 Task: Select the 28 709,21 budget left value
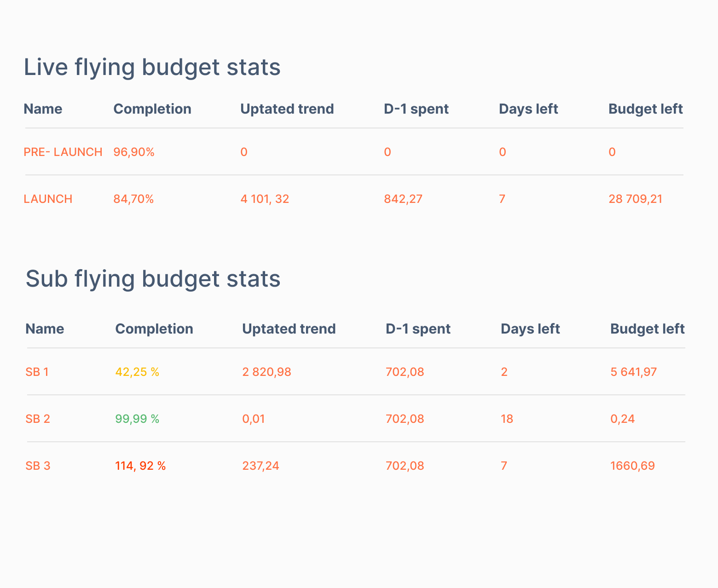[x=635, y=199]
